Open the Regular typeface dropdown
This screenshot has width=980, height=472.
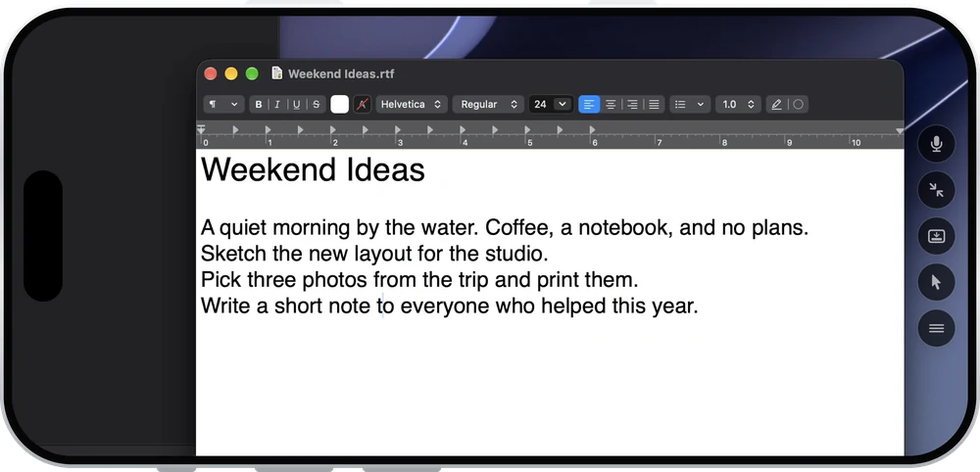pos(488,104)
